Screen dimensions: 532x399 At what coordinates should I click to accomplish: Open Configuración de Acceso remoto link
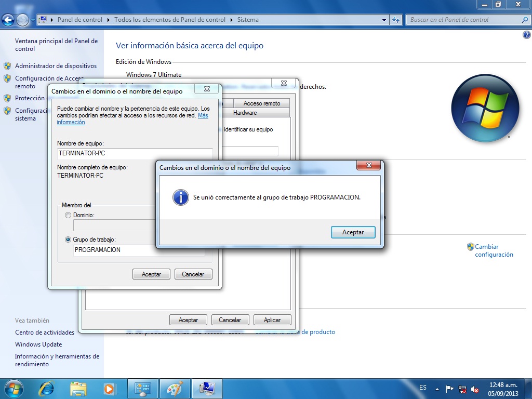tap(49, 82)
